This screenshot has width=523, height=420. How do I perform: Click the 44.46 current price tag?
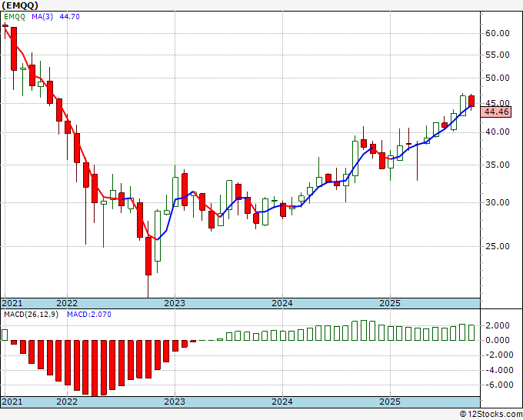tap(496, 112)
